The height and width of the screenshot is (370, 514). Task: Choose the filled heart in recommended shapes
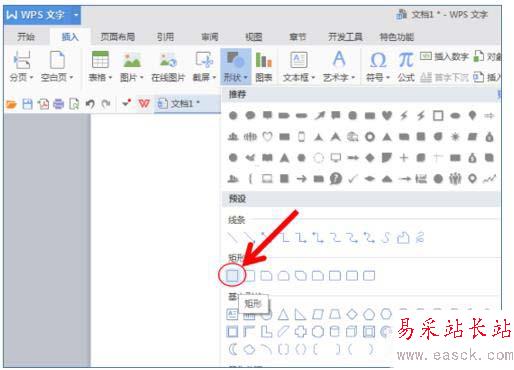pyautogui.click(x=387, y=115)
